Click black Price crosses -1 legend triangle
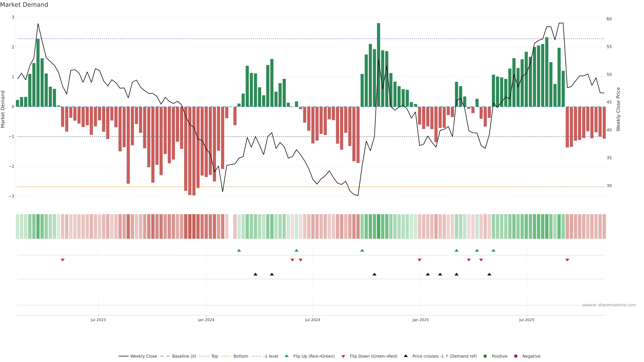Image resolution: width=644 pixels, height=362 pixels. [x=406, y=356]
